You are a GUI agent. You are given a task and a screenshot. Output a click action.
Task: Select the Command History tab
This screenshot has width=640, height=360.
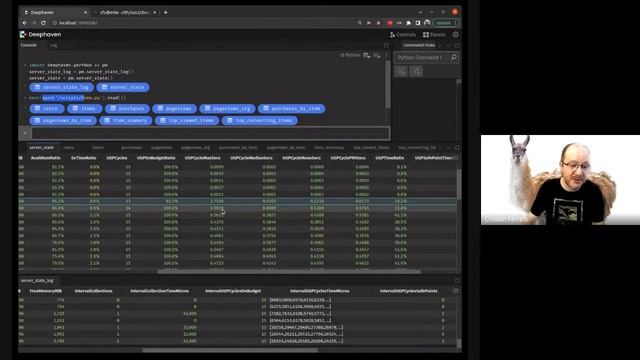pyautogui.click(x=419, y=45)
